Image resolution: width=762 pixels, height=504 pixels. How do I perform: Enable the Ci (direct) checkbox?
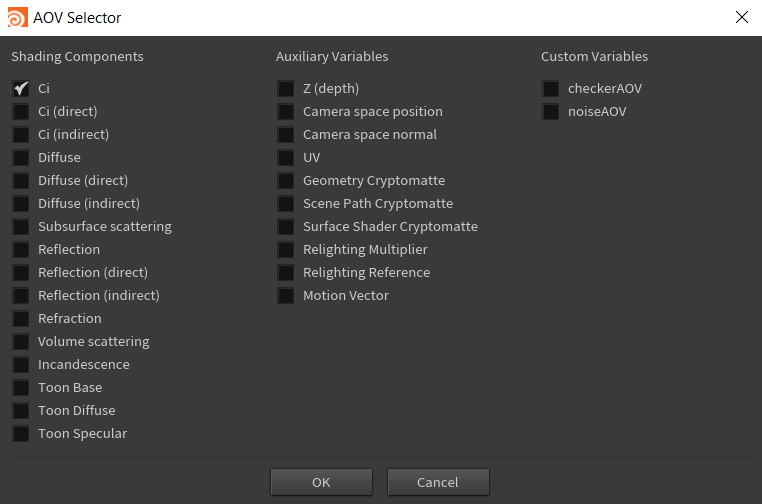coord(21,112)
